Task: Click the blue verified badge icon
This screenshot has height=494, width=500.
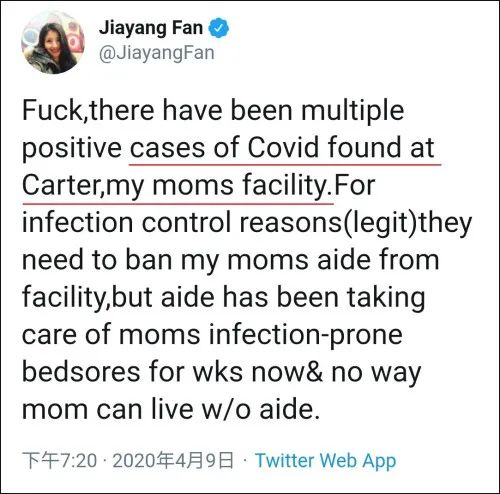Action: pos(219,28)
